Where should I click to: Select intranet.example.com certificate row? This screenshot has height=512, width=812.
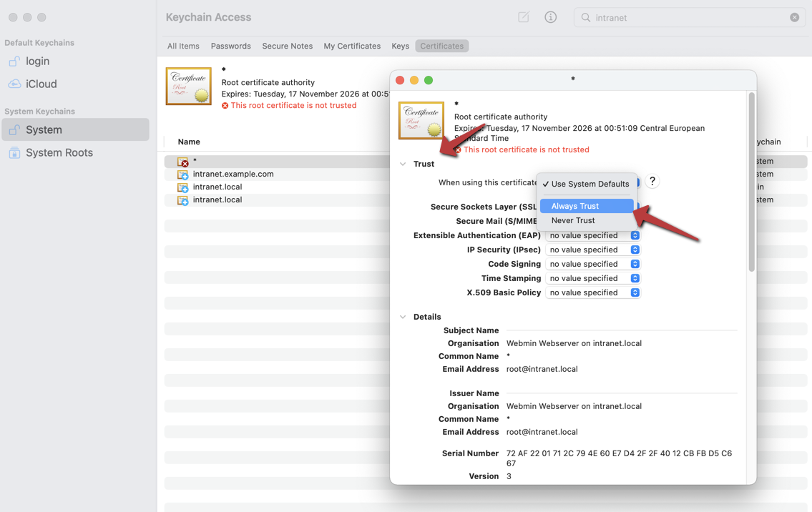(277, 174)
